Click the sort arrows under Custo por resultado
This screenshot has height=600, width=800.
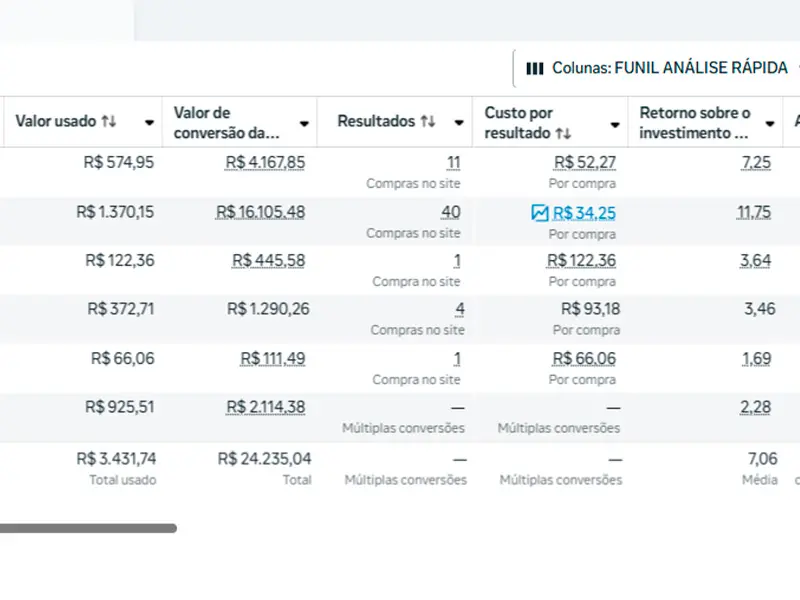pos(564,133)
